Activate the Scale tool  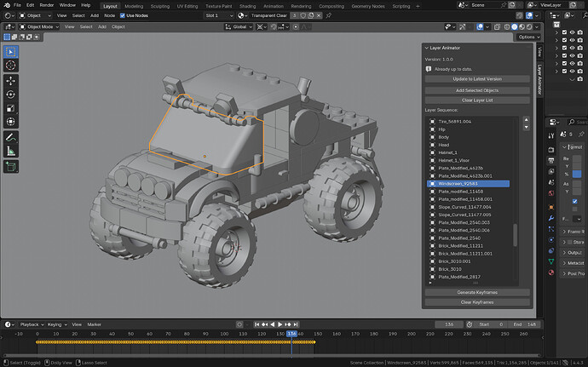(11, 108)
